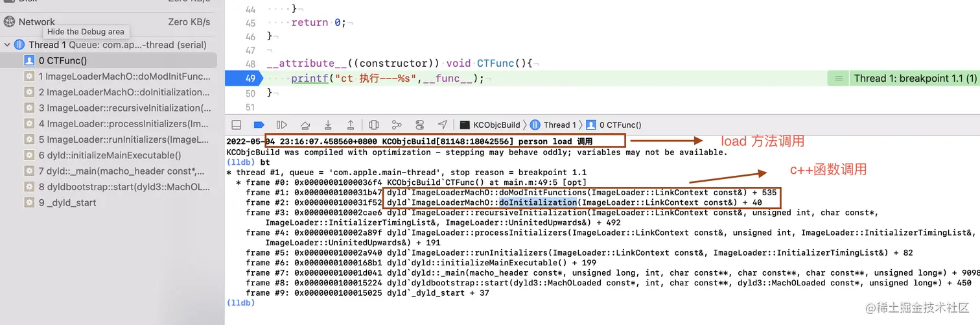Click CTFunc() person icon in jump bar
This screenshot has height=325, width=980.
[x=591, y=125]
